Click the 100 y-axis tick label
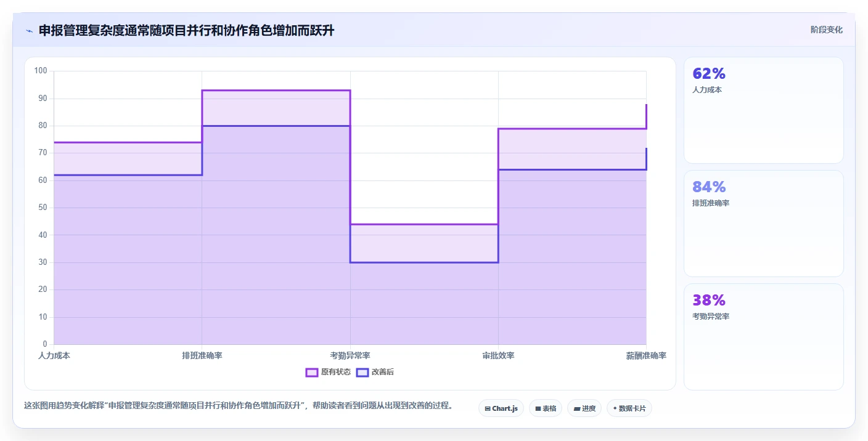 [41, 71]
